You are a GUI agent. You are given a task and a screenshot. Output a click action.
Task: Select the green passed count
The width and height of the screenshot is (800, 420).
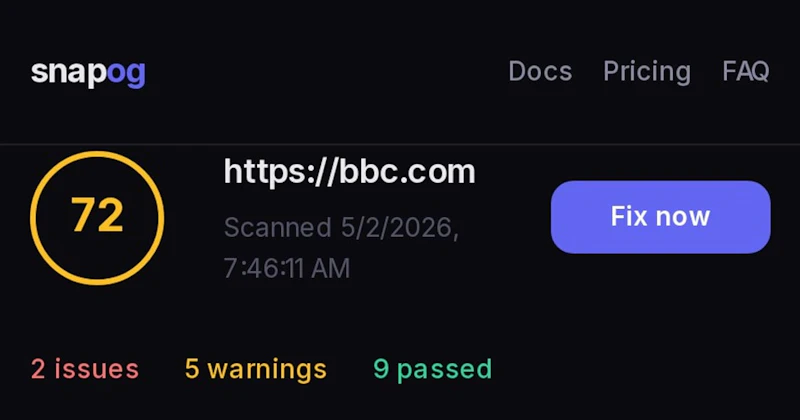point(381,368)
